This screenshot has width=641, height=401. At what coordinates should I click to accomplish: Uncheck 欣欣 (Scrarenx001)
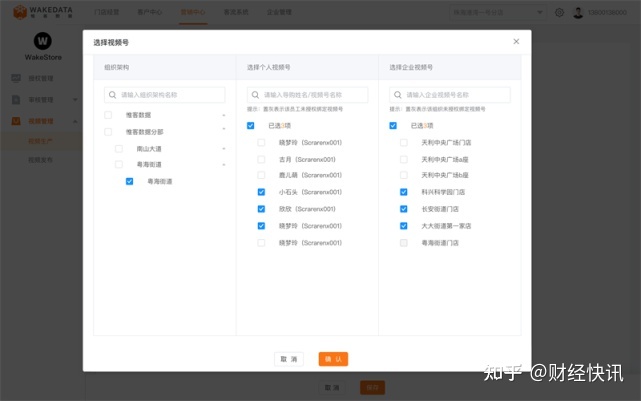pyautogui.click(x=261, y=209)
